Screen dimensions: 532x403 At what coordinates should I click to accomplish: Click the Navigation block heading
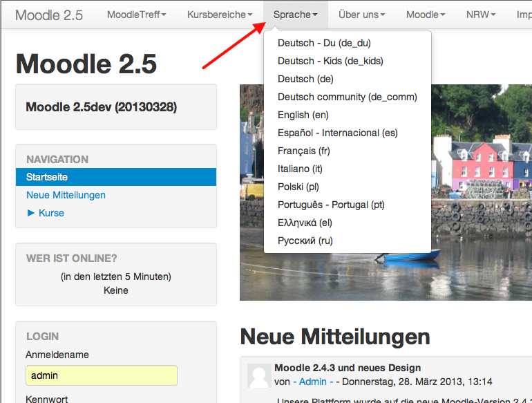[x=57, y=160]
